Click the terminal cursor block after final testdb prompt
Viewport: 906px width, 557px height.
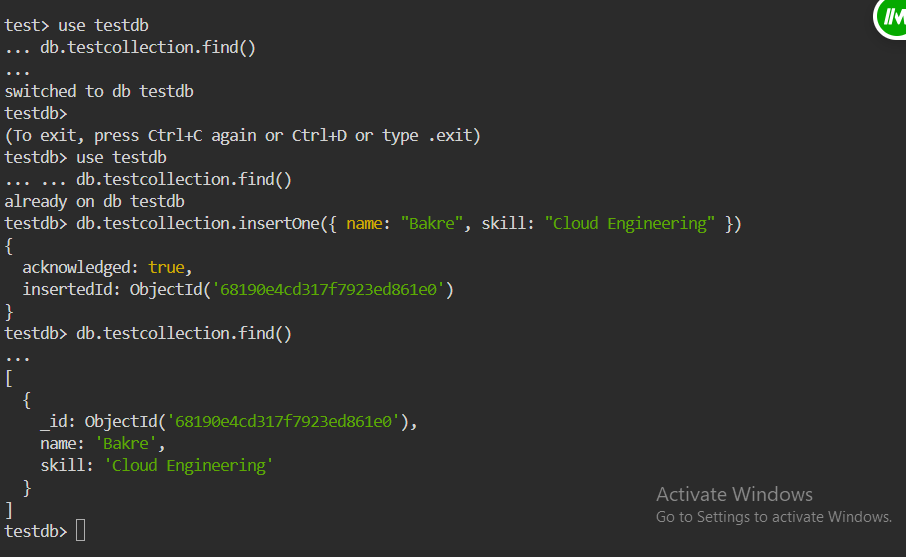point(80,530)
